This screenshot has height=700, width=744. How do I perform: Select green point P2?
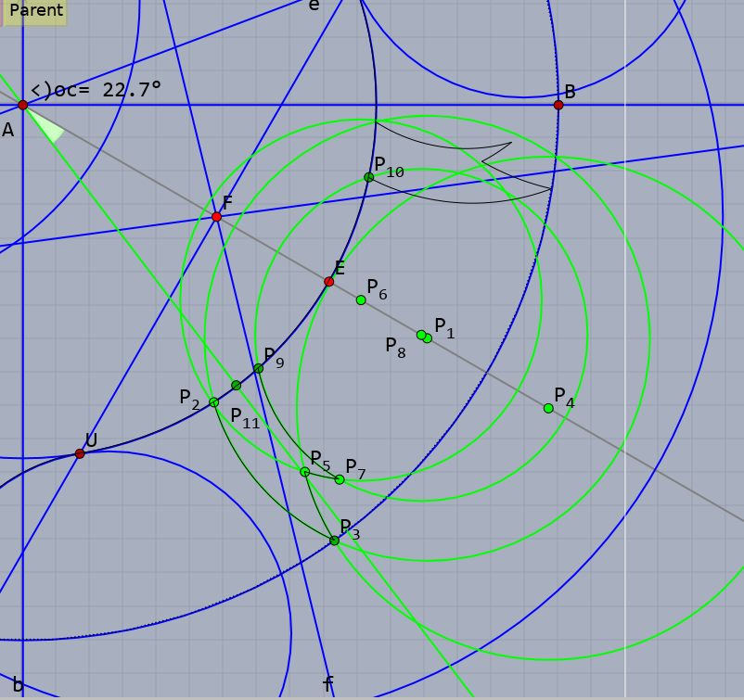pyautogui.click(x=214, y=402)
